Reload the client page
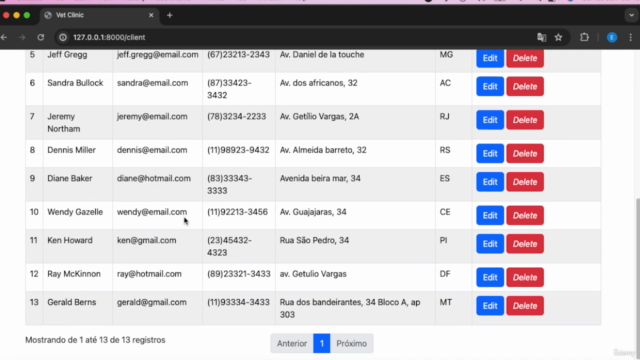The image size is (640, 360). coord(40,38)
